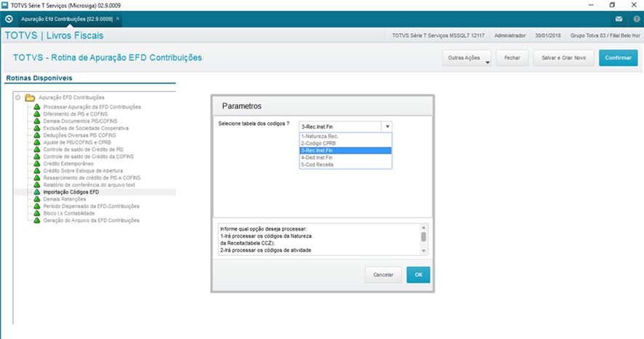The height and width of the screenshot is (339, 644).
Task: Click Salvar e Criar Novo button
Action: click(563, 58)
